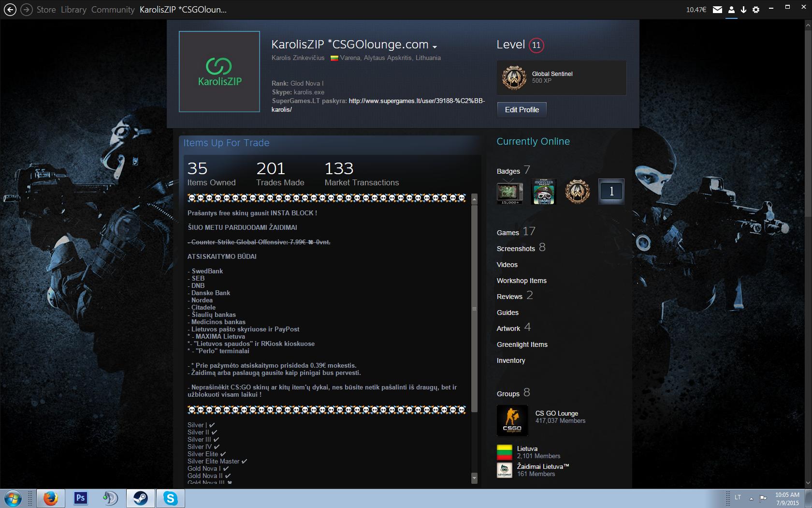Image resolution: width=812 pixels, height=508 pixels.
Task: Open the Community menu
Action: (113, 10)
